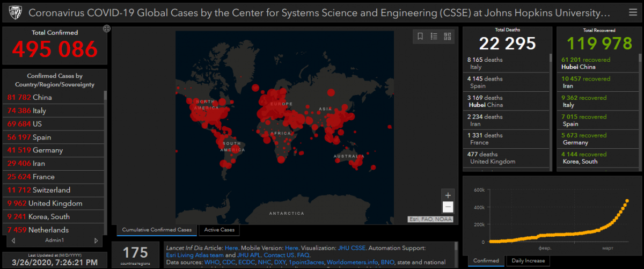Click the Johns Hopkins shield logo
This screenshot has width=644, height=269.
coord(16,12)
